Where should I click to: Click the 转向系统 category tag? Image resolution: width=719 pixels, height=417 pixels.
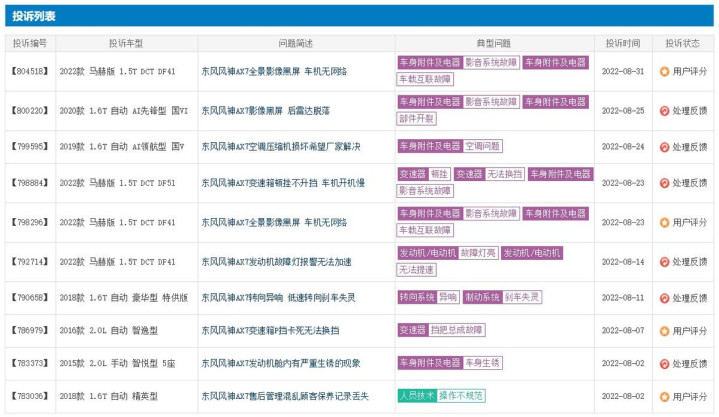[417, 297]
